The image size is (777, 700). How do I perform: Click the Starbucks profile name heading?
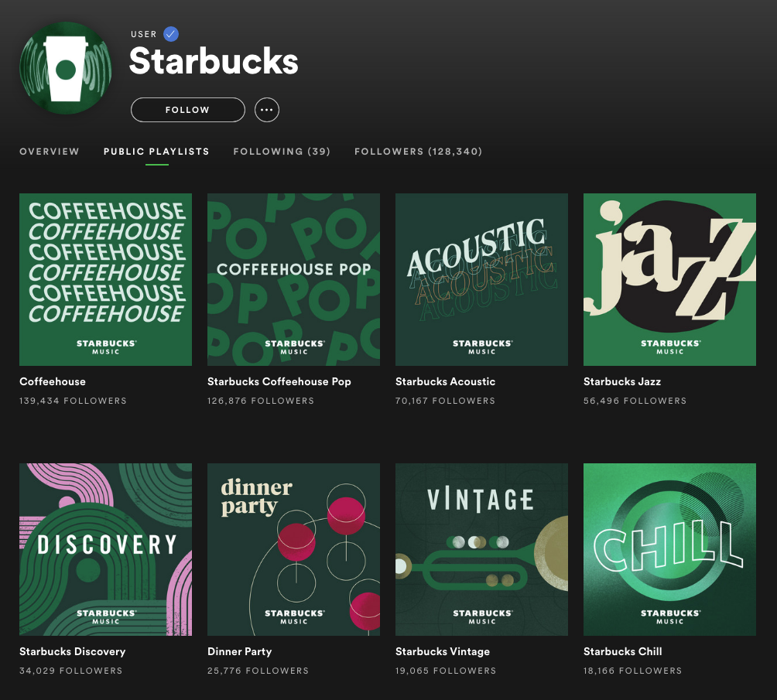click(x=214, y=61)
